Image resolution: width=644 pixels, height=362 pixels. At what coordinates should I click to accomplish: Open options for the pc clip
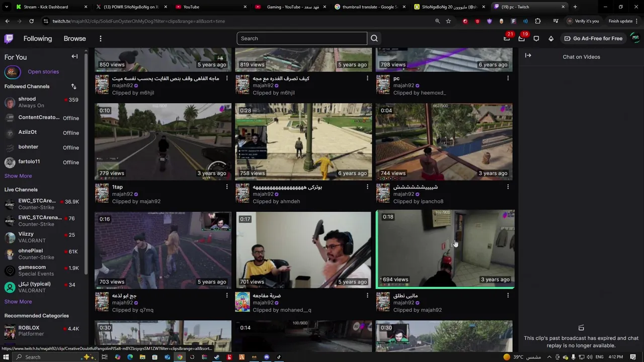(x=508, y=78)
